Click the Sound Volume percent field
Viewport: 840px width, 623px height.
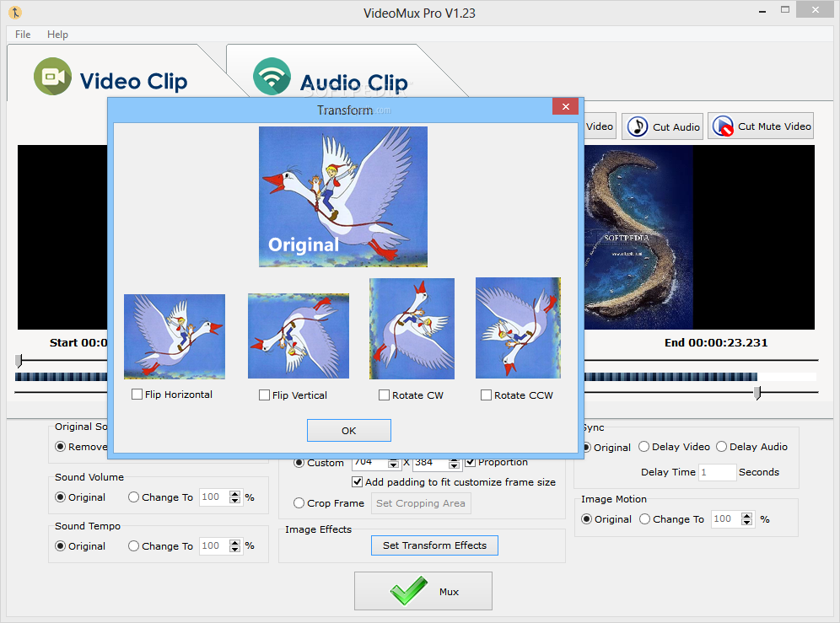click(x=214, y=497)
